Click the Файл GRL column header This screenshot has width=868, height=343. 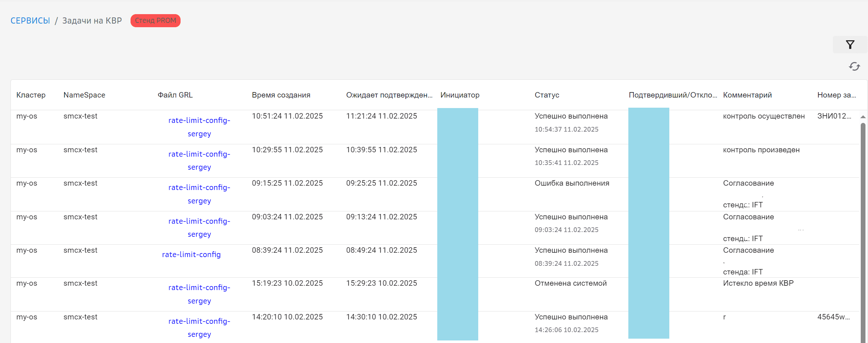point(175,95)
